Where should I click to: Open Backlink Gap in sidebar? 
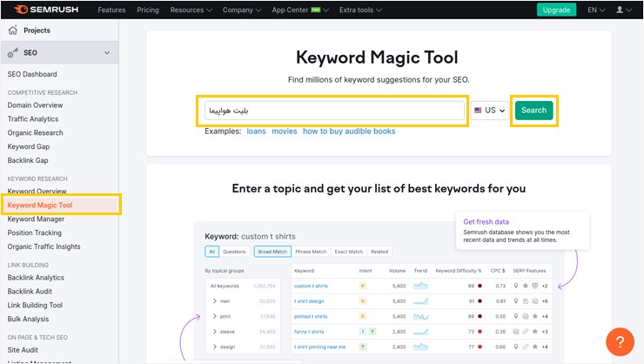click(28, 160)
